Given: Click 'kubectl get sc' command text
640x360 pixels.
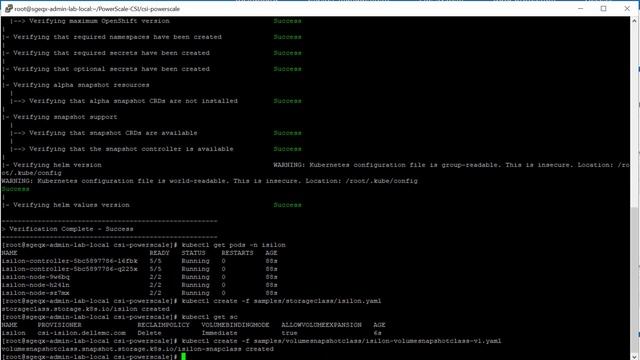Looking at the screenshot, I should [209, 317].
